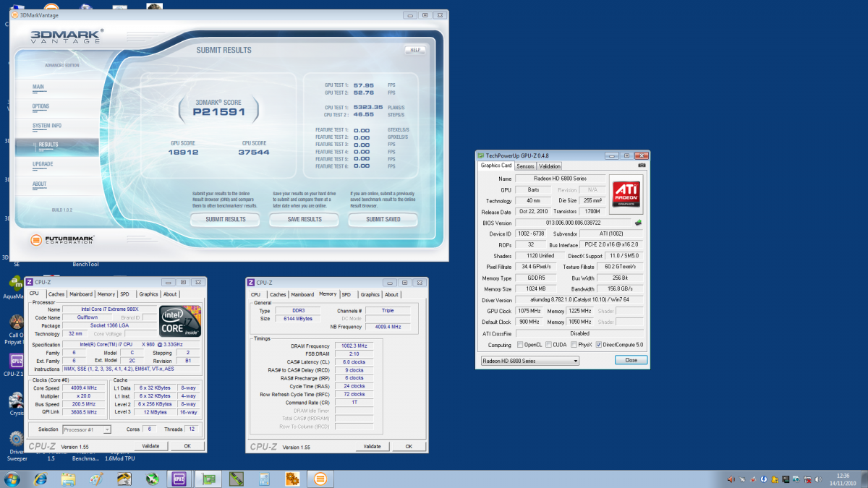Open Windows Start menu
Image resolution: width=868 pixels, height=488 pixels.
(12, 479)
